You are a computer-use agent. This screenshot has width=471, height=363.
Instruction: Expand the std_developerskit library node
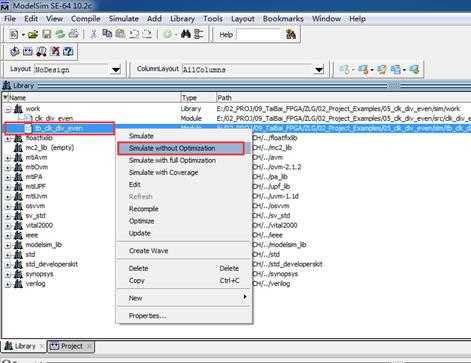[x=8, y=265]
